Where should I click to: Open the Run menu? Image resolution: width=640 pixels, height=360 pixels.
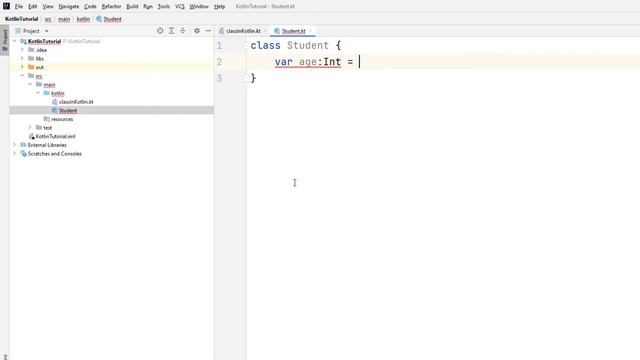(x=148, y=7)
